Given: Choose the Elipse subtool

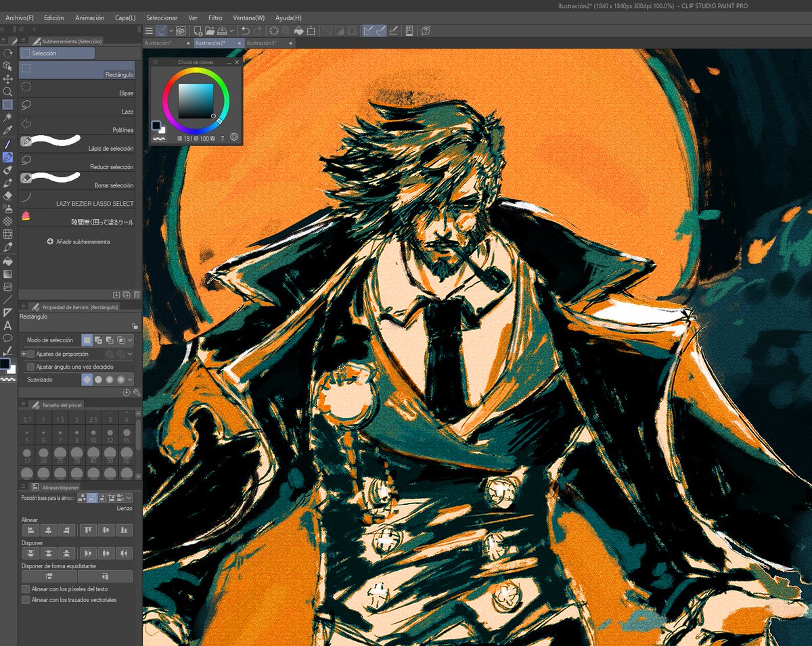Looking at the screenshot, I should pos(76,89).
